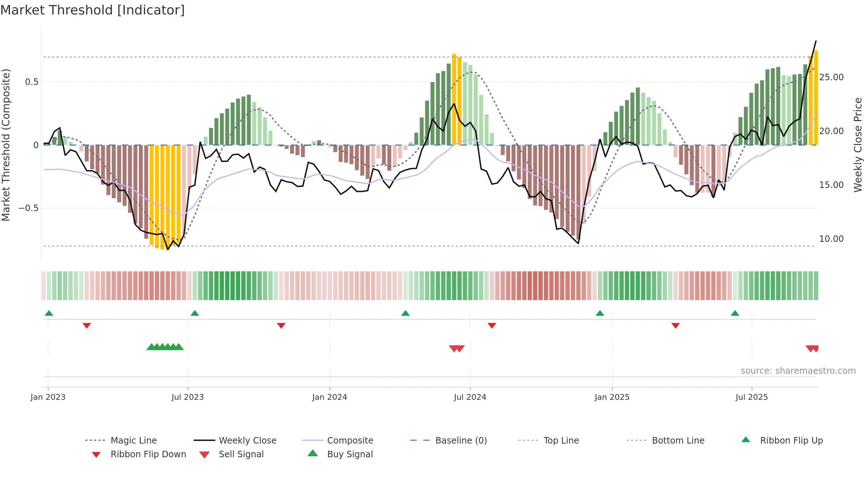Click the Market Threshold (Composite) axis title
This screenshot has width=868, height=488.
[6, 145]
